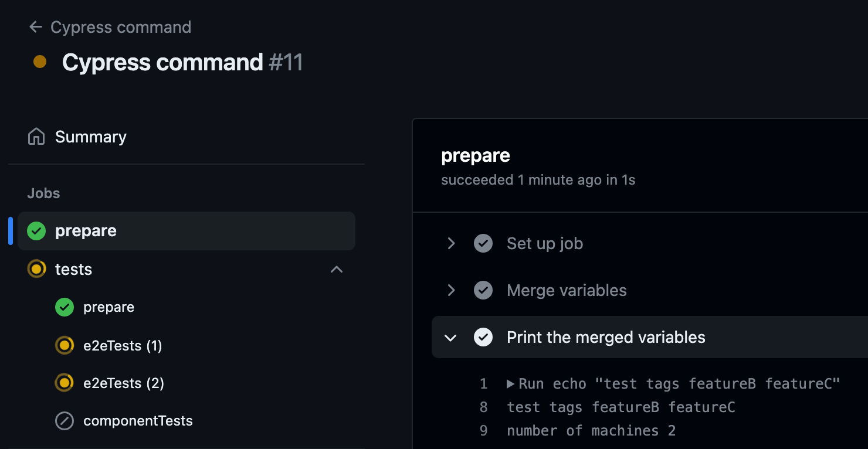Select the componentTests job
Screen dimensions: 868x449
(x=137, y=420)
